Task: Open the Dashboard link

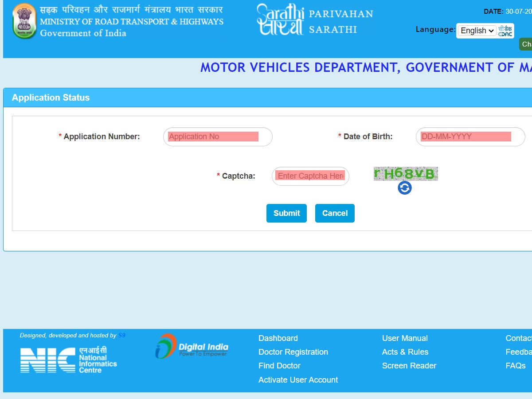Action: click(x=278, y=338)
